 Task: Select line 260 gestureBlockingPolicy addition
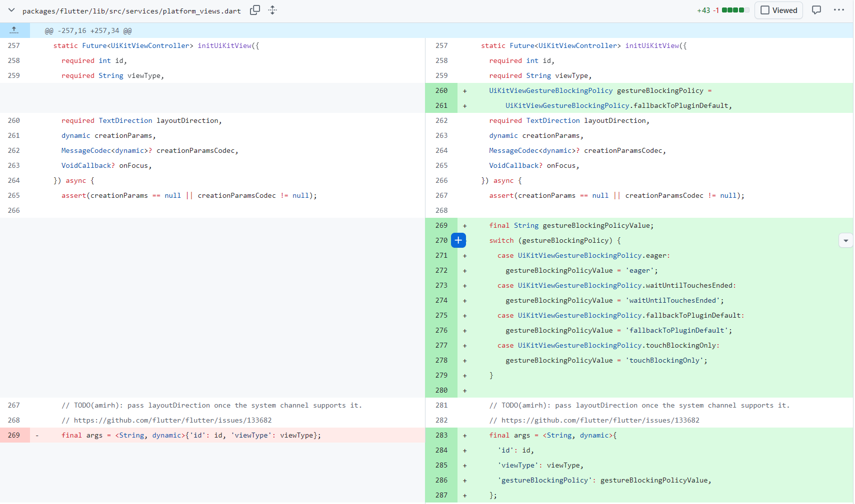point(600,90)
